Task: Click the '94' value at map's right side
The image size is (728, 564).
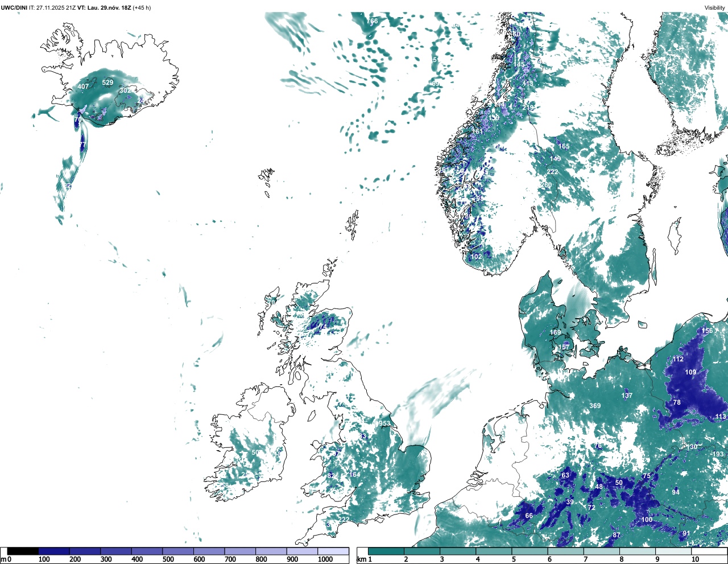Action: pos(676,492)
